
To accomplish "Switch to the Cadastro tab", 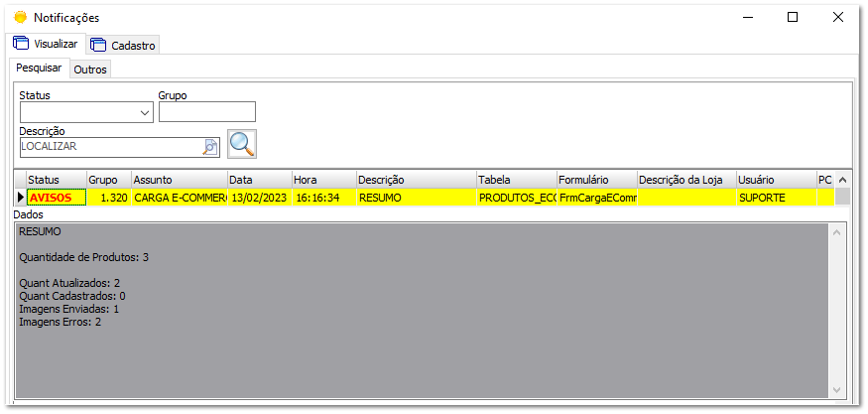I will (x=123, y=46).
